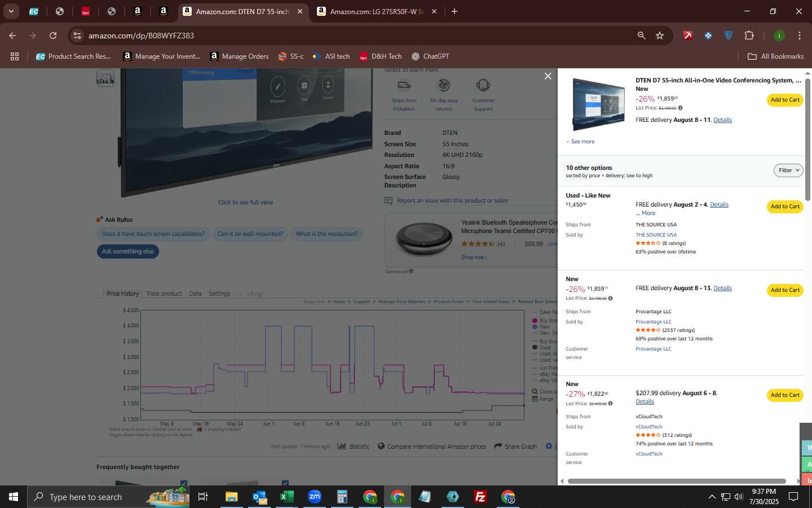Viewport: 812px width, 508px height.
Task: Toggle first Frequently bought together checkbox
Action: coord(184,483)
